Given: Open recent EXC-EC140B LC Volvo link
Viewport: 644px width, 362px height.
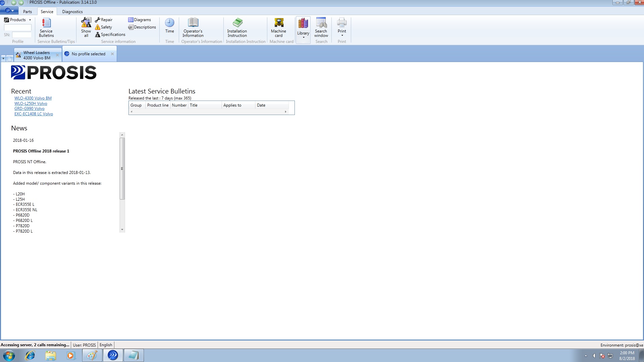Looking at the screenshot, I should coord(34,114).
